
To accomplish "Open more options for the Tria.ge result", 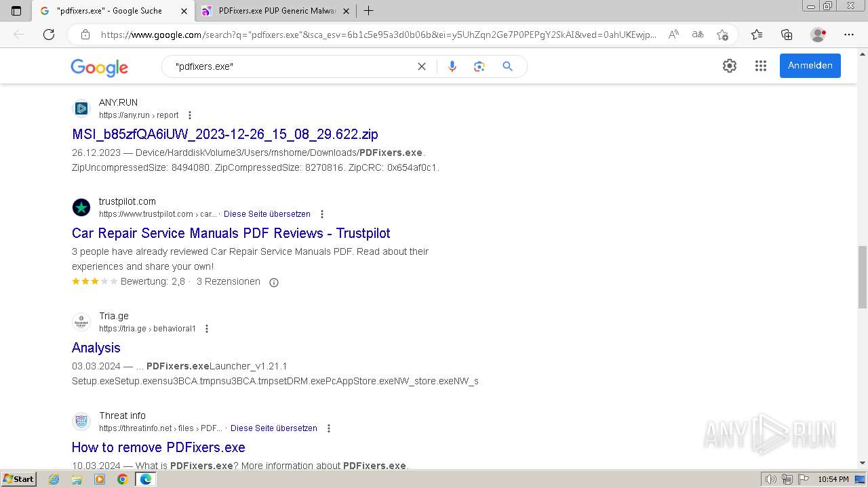I will tap(207, 329).
